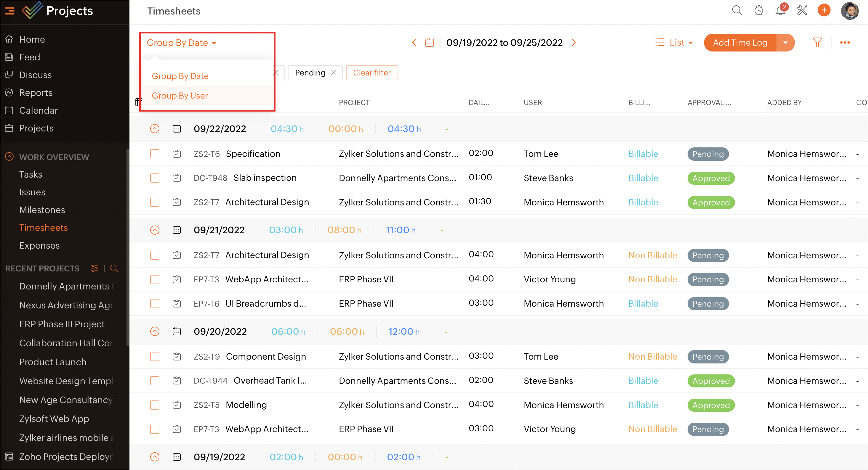The width and height of the screenshot is (868, 470).
Task: Click task icon in Specification row
Action: click(x=177, y=154)
